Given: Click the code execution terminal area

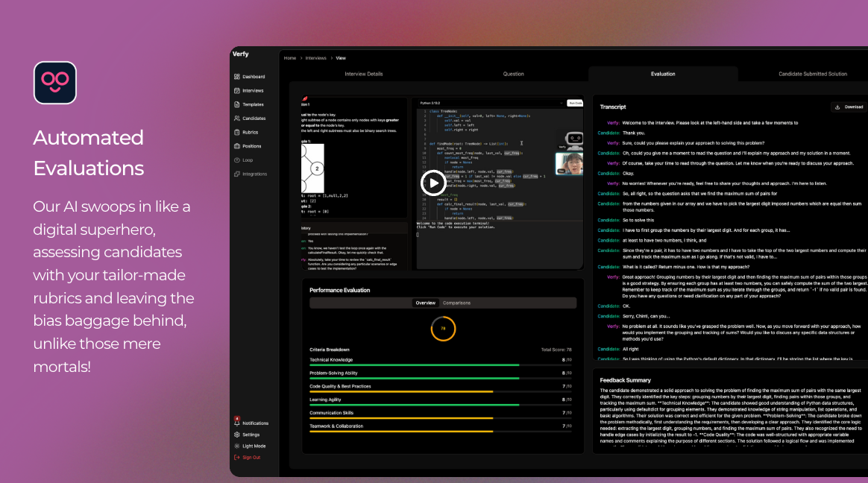Looking at the screenshot, I should pyautogui.click(x=500, y=245).
